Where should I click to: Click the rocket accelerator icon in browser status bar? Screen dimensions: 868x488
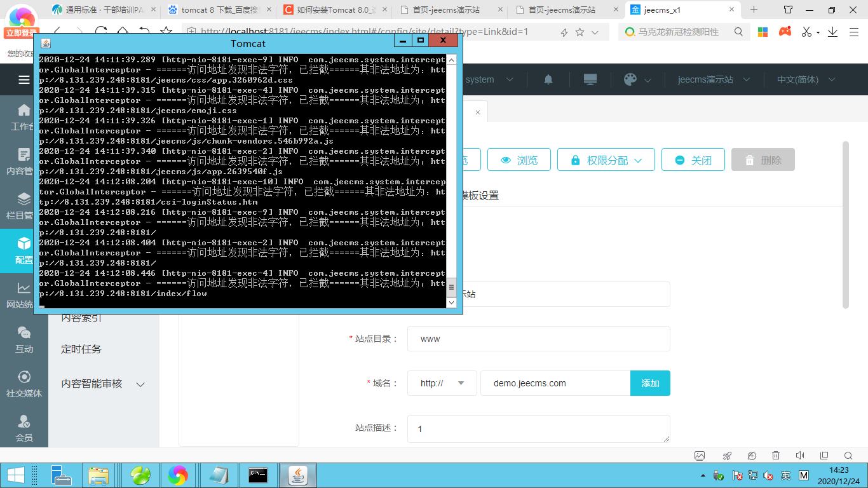(728, 456)
